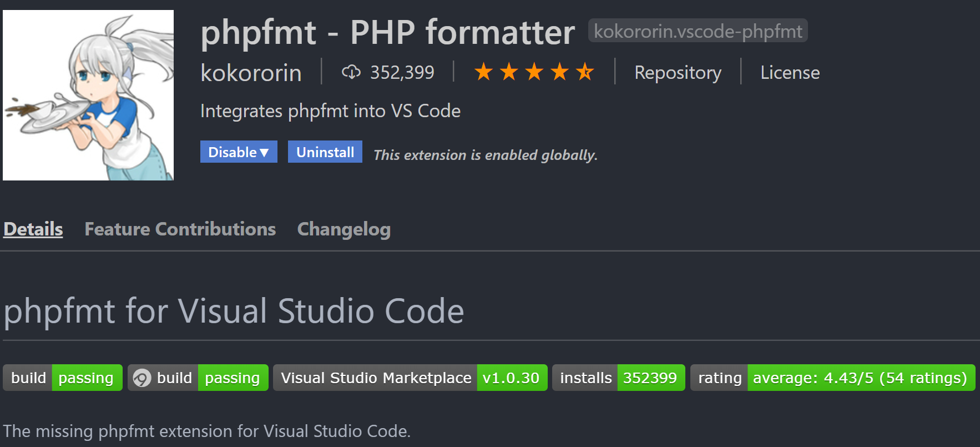Open the kokororin publisher link
The image size is (980, 447).
tap(251, 73)
